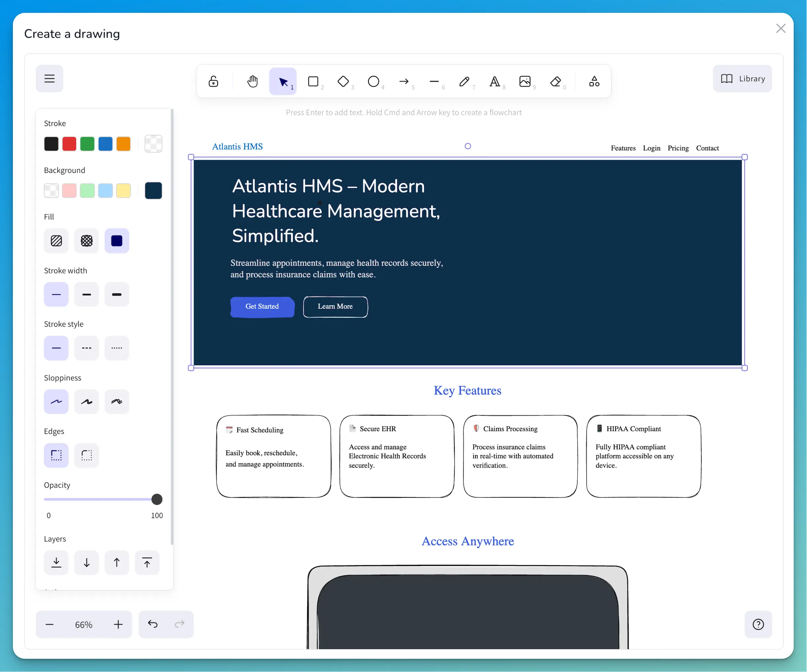The width and height of the screenshot is (807, 672).
Task: Choose the rounded edges option
Action: point(87,456)
